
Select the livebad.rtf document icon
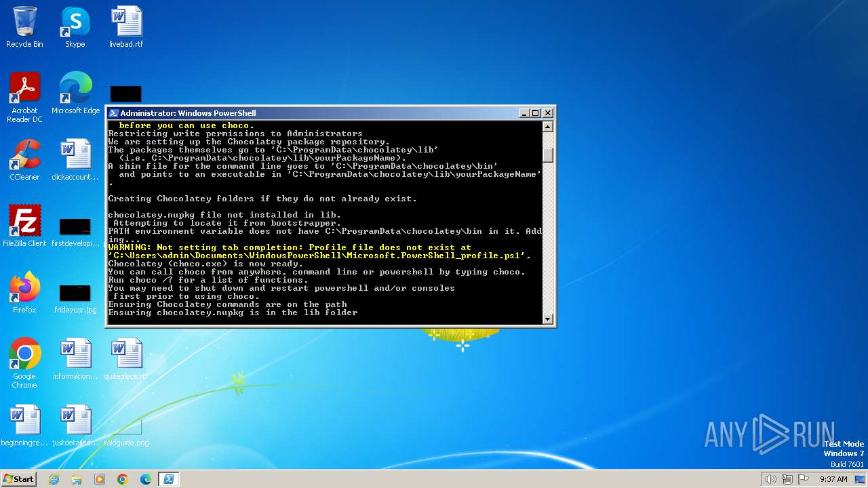coord(126,27)
